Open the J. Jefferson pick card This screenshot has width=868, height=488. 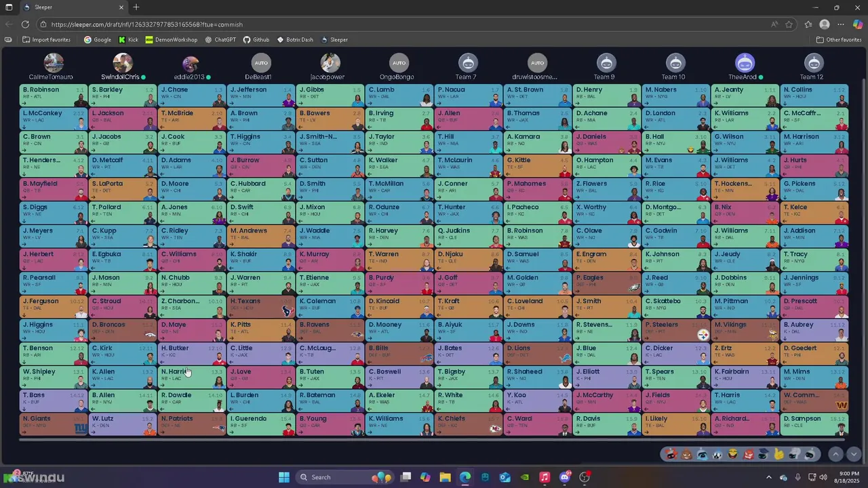(x=260, y=95)
